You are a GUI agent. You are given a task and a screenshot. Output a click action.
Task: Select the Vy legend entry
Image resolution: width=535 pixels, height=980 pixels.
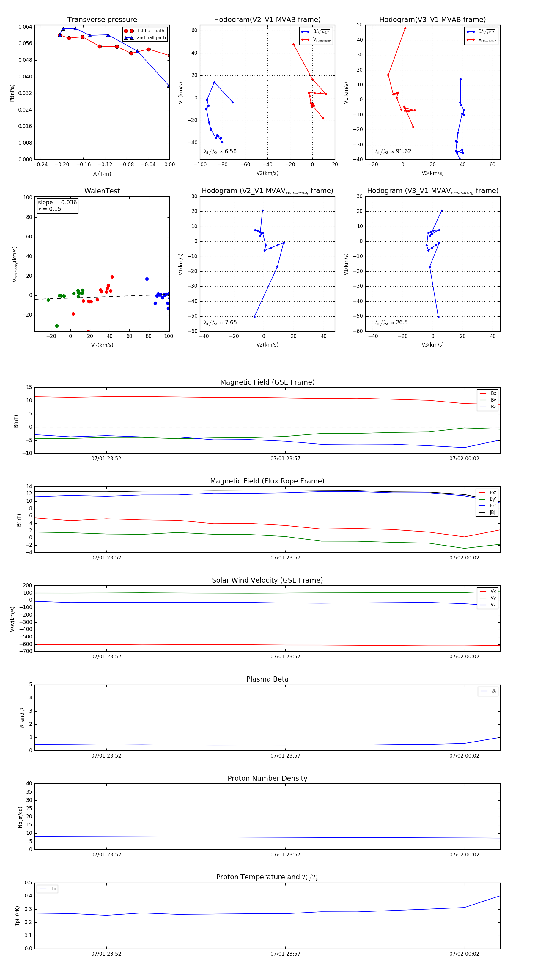[x=488, y=598]
